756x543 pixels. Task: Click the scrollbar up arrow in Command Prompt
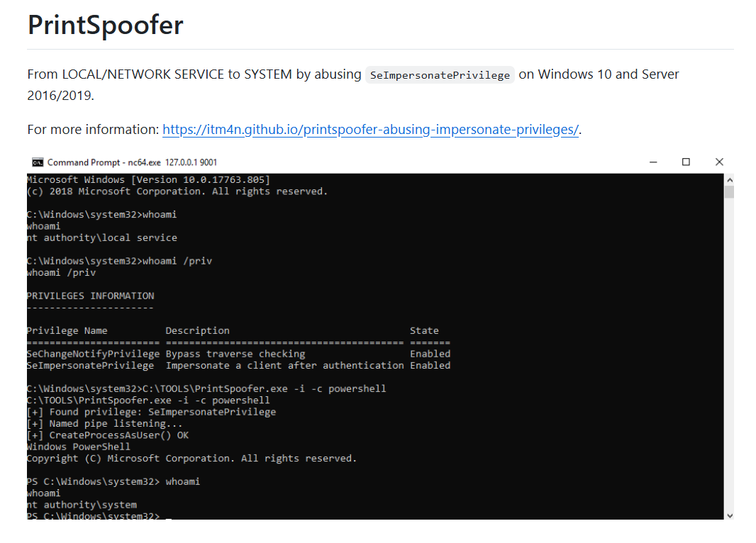(x=730, y=180)
